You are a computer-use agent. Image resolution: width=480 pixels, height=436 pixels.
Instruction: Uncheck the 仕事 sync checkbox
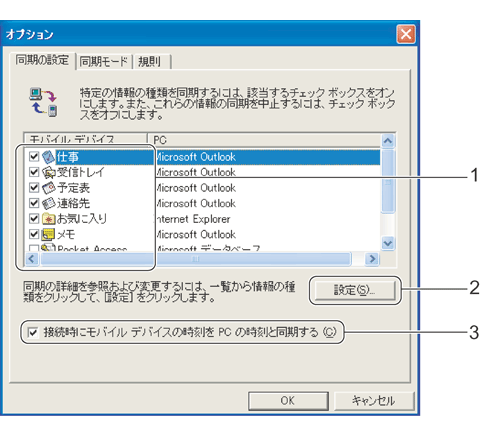click(34, 156)
